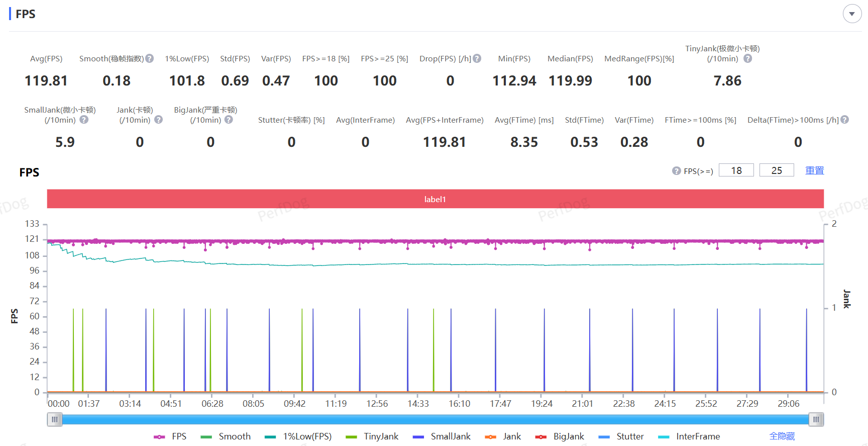The width and height of the screenshot is (868, 446).
Task: Click TinyJank help question mark icon
Action: coord(747,58)
